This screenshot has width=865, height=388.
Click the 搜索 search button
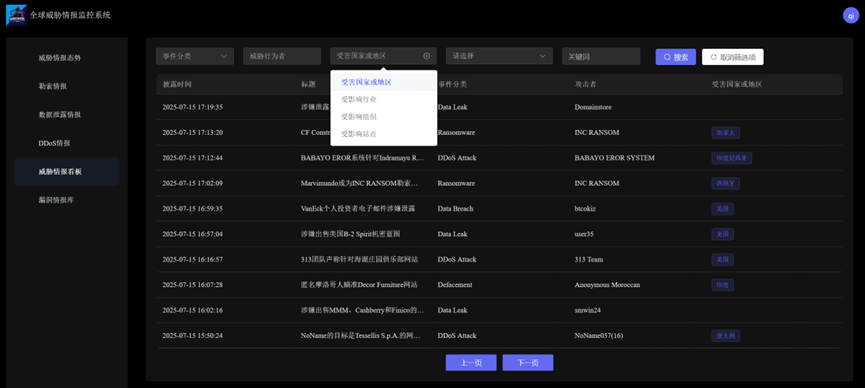click(676, 57)
